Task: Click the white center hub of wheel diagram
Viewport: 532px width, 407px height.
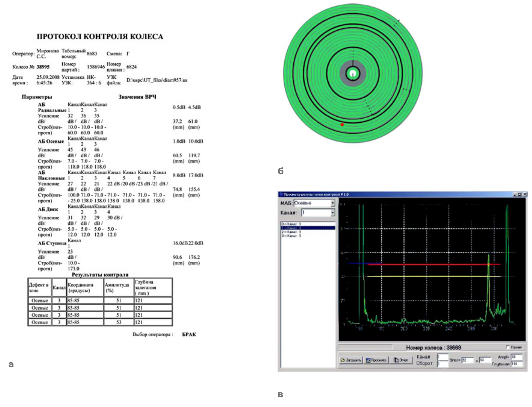Action: [x=353, y=74]
